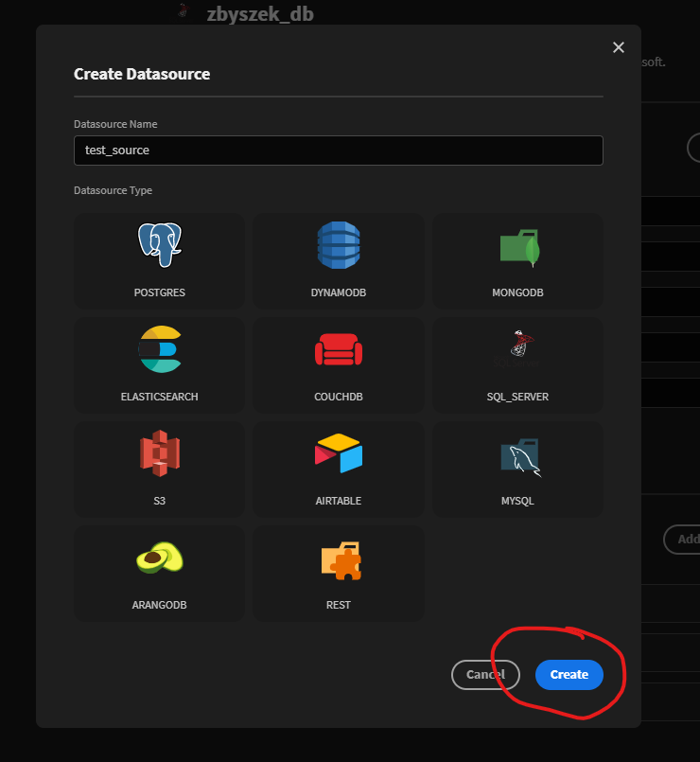Click the Postgres elephant logo

point(158,245)
